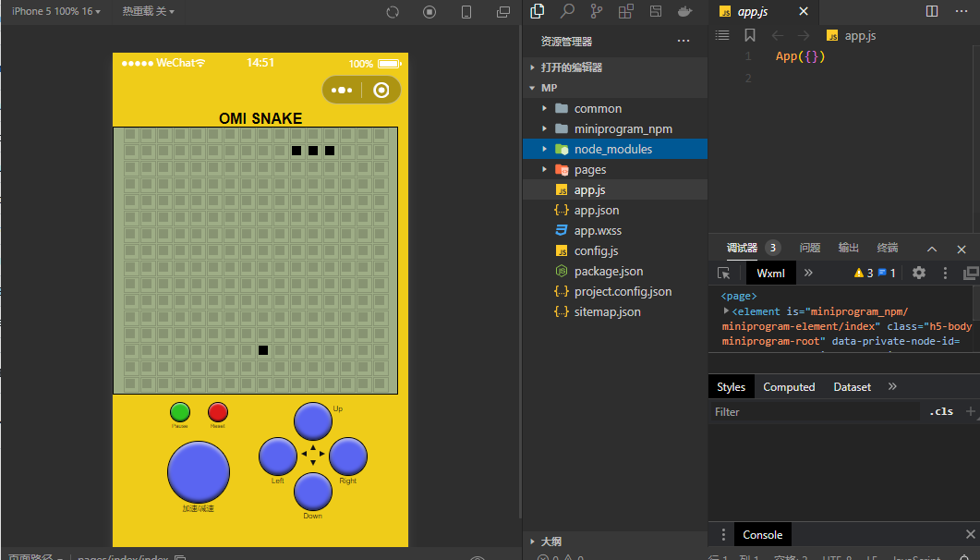Click the Down direction button
Screen dimensions: 980x560
[x=312, y=492]
